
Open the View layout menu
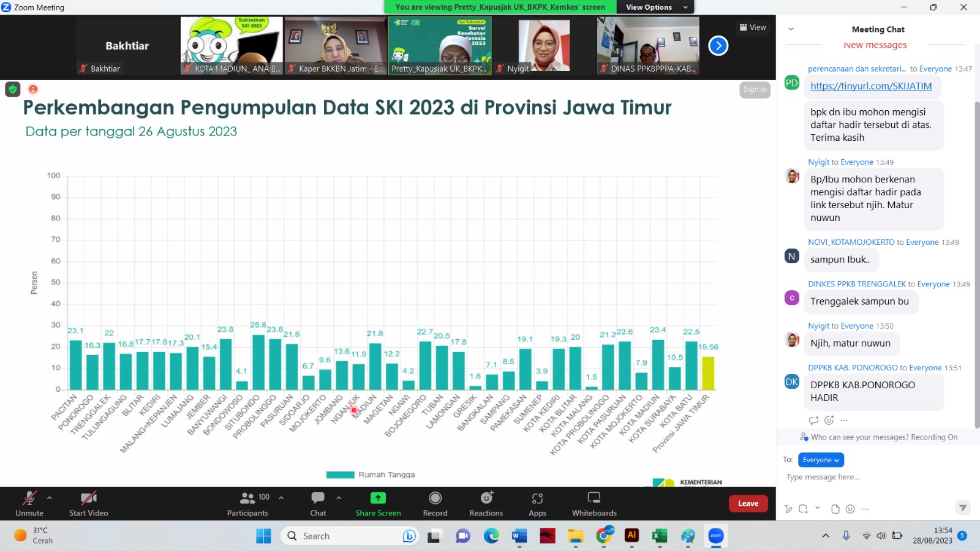click(753, 28)
